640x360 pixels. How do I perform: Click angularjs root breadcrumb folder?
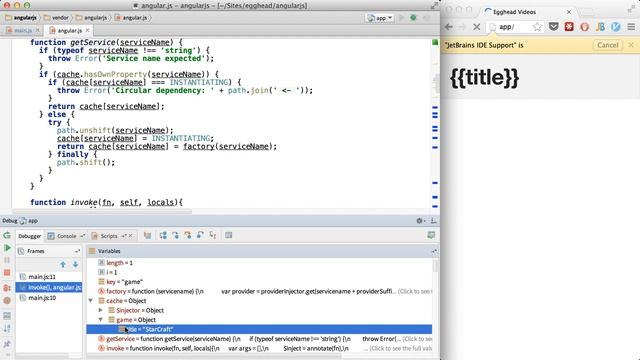pyautogui.click(x=21, y=18)
